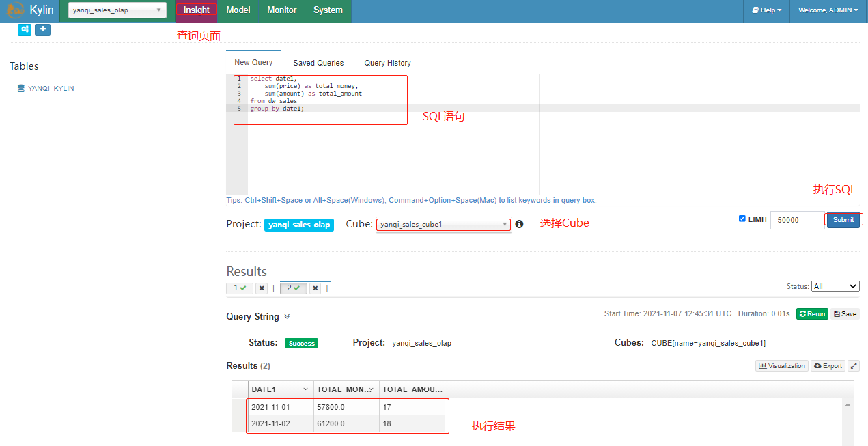
Task: Close result tab 2
Action: (315, 288)
